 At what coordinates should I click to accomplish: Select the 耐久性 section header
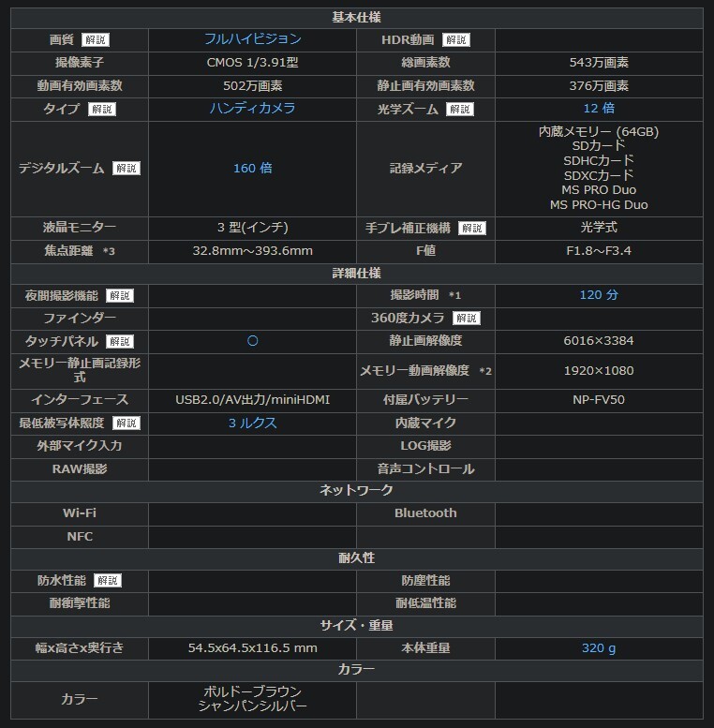[x=357, y=558]
